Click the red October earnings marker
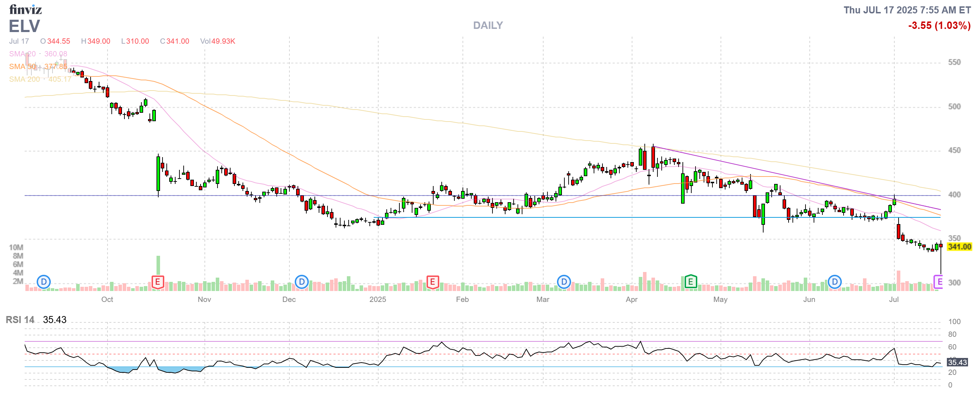The width and height of the screenshot is (980, 396). (158, 282)
